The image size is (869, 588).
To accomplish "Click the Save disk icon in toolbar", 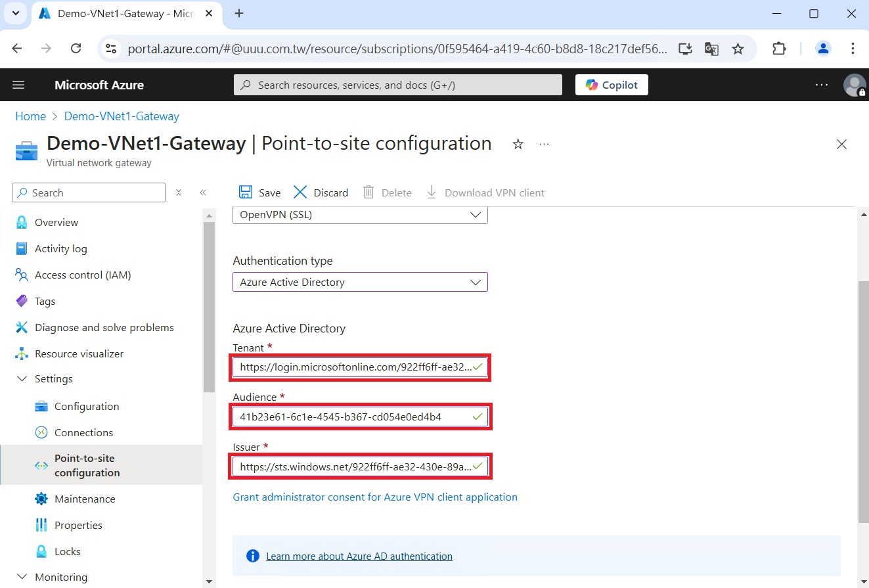I will coord(246,192).
